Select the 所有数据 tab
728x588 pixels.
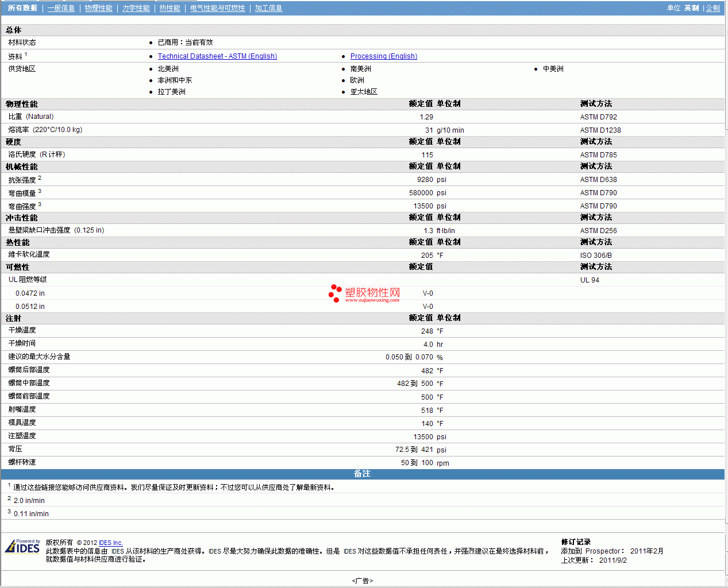(x=22, y=8)
